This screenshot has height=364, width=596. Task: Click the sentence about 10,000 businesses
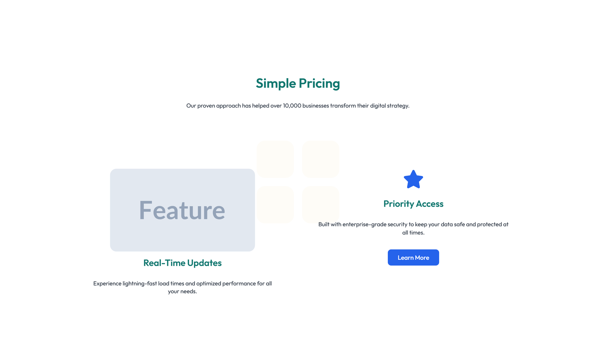tap(298, 105)
